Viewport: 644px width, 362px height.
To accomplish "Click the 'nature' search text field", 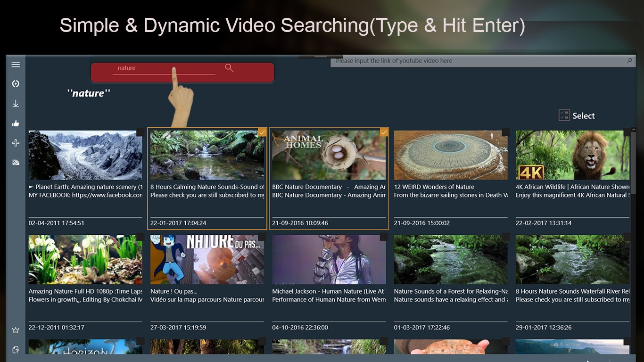I will [164, 68].
